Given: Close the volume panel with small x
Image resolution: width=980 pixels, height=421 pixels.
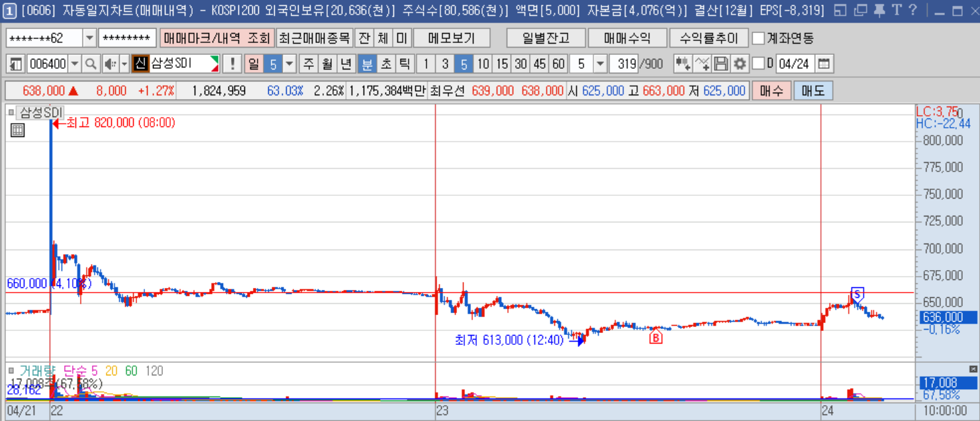Looking at the screenshot, I should point(973,369).
